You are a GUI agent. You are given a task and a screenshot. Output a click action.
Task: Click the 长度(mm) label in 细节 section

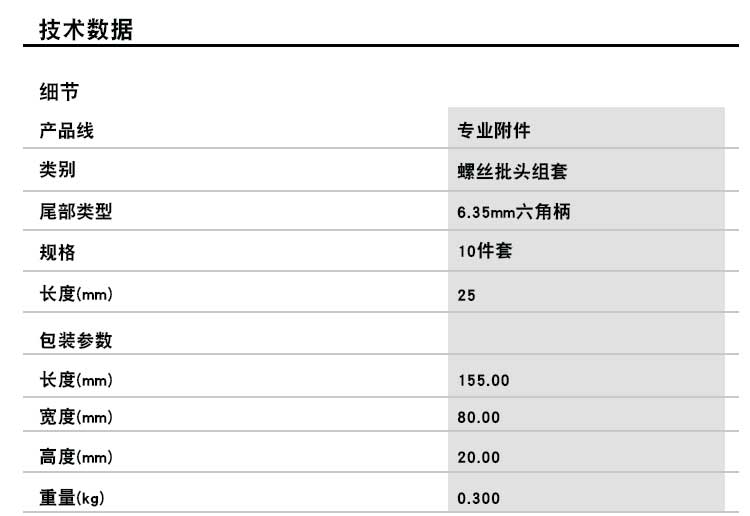(x=76, y=294)
